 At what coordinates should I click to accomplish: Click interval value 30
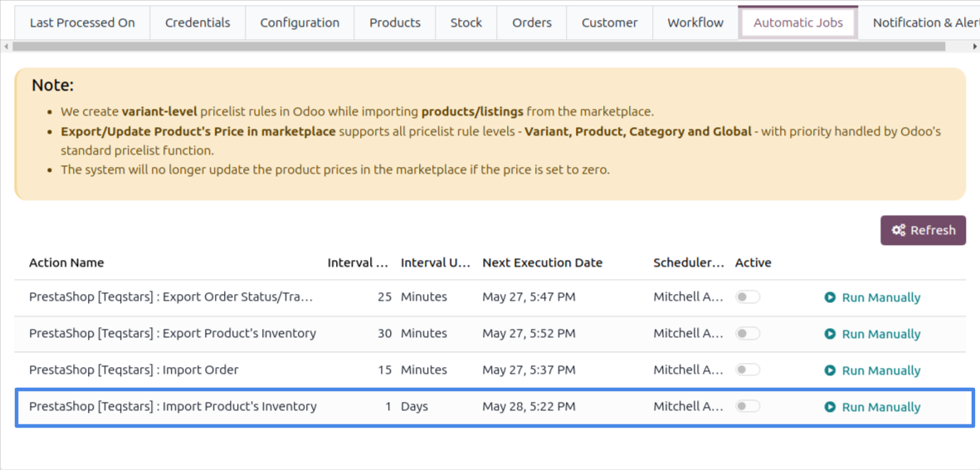pos(384,334)
